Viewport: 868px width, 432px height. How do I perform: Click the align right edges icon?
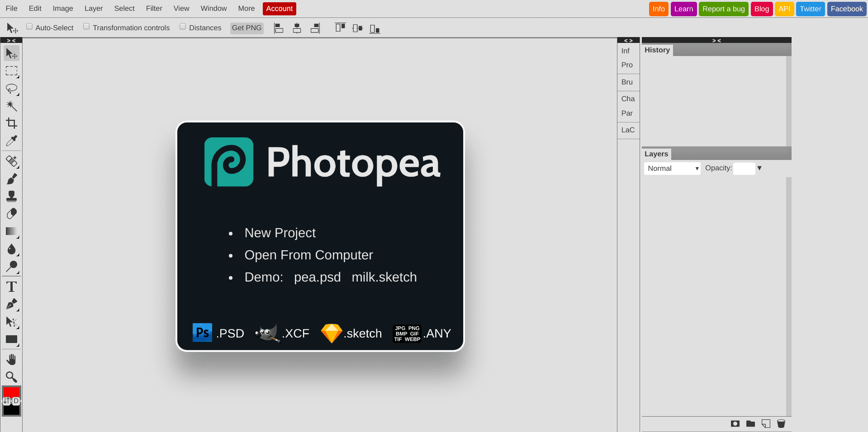point(315,28)
